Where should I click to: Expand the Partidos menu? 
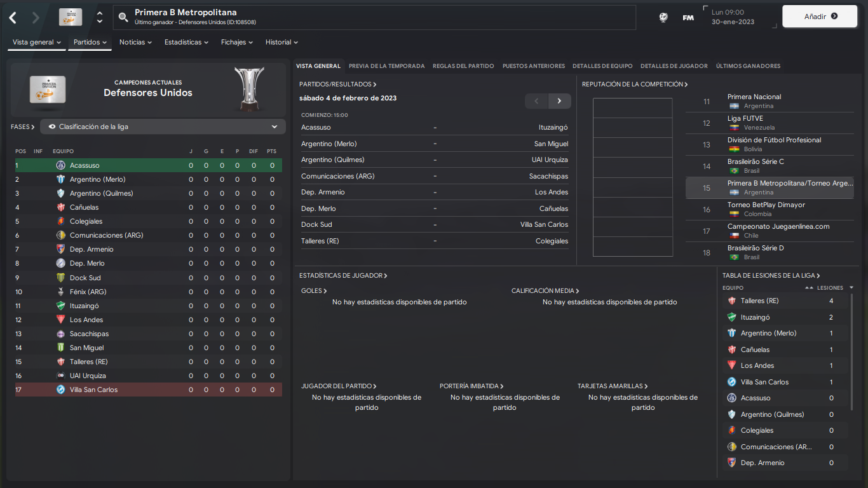click(x=90, y=43)
